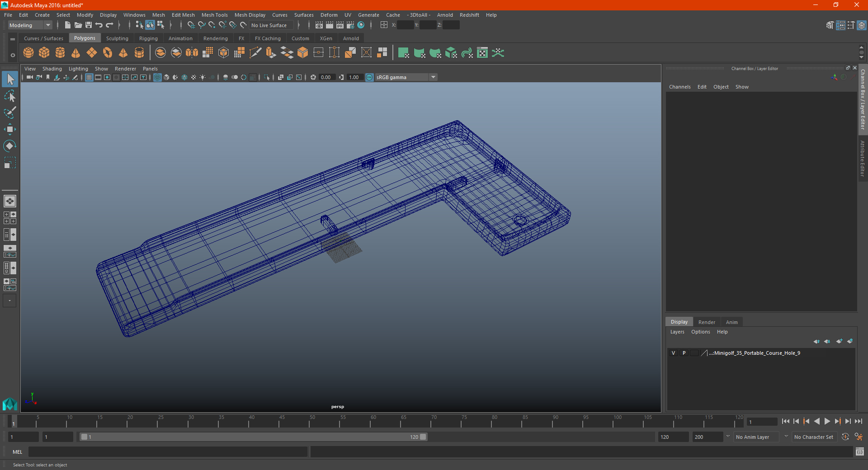The width and height of the screenshot is (868, 470).
Task: Click the IPR render icon
Action: (340, 25)
